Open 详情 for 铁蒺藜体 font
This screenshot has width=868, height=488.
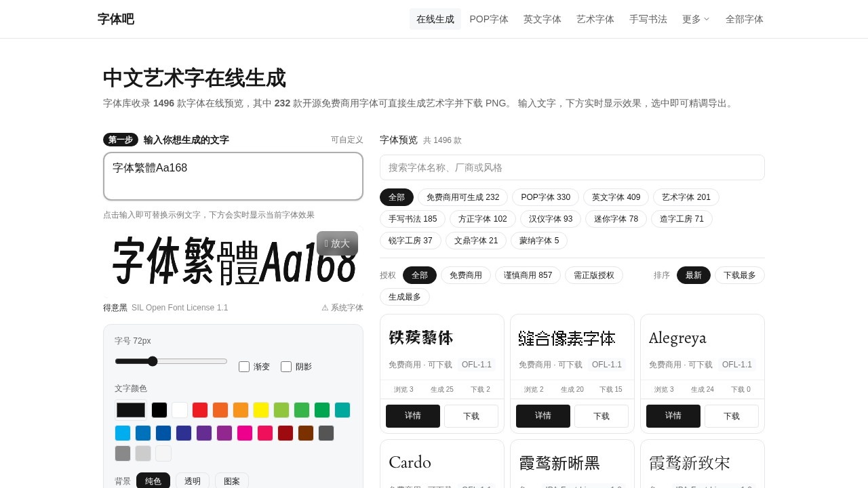click(413, 416)
